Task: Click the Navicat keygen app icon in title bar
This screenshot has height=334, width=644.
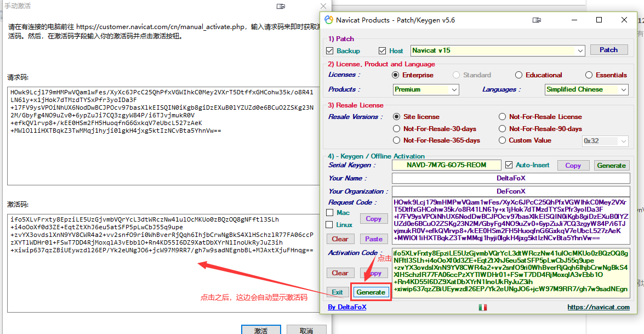Action: tap(328, 20)
